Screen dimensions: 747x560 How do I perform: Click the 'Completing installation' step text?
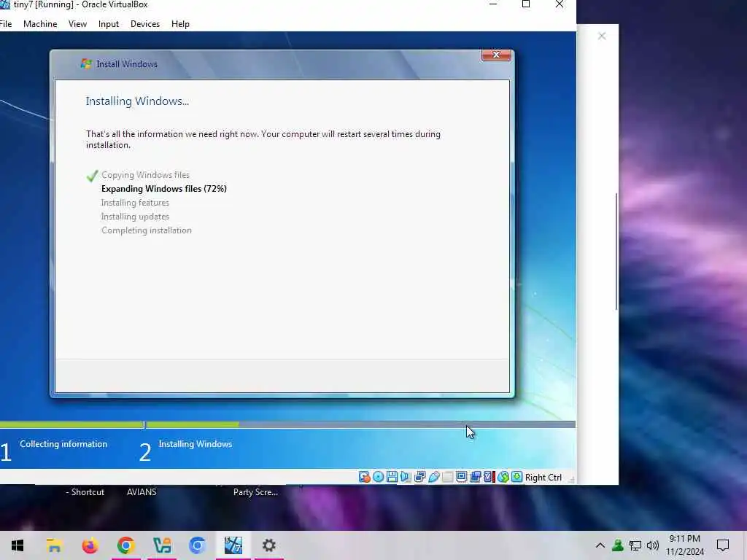point(146,230)
